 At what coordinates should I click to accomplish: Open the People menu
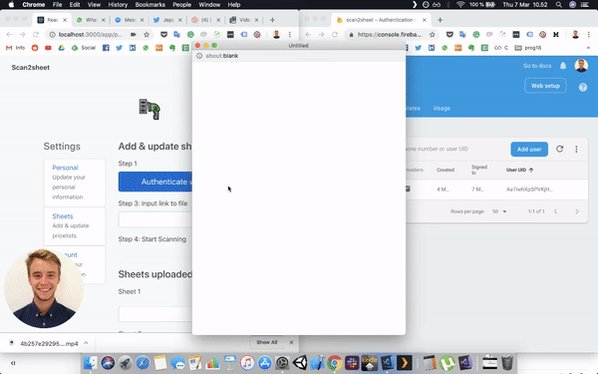coord(182,5)
